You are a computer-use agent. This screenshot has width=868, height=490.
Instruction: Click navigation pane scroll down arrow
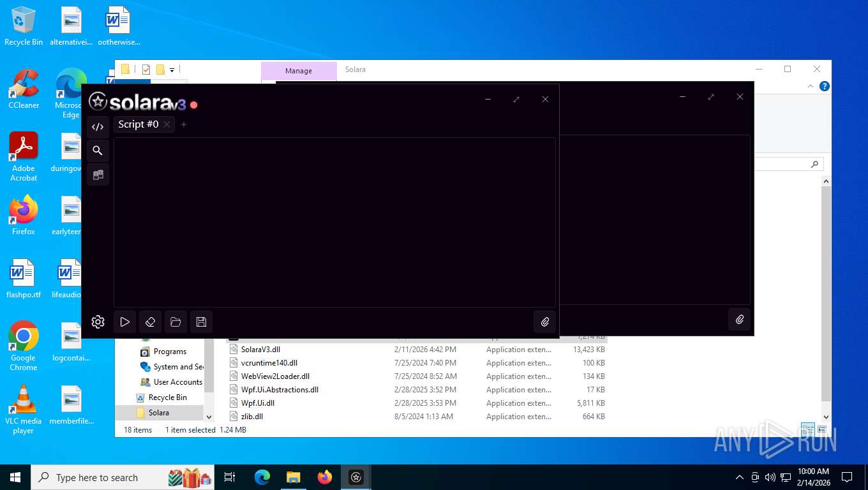click(x=209, y=417)
